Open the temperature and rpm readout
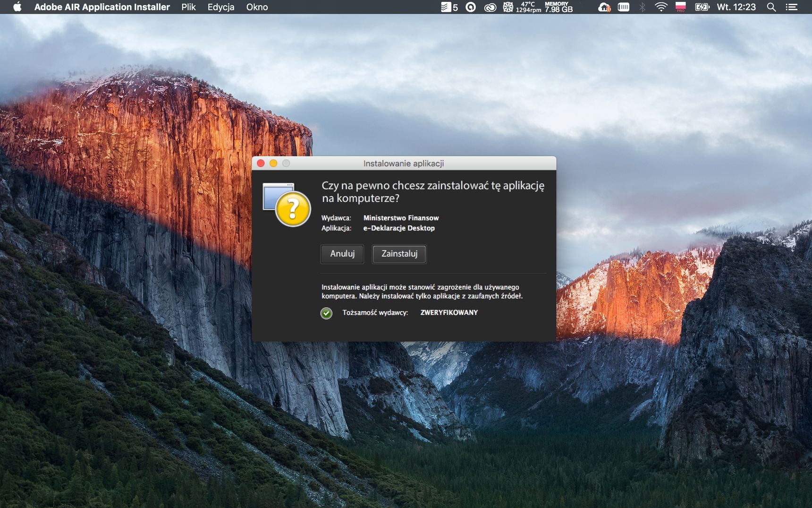The width and height of the screenshot is (812, 508). tap(528, 7)
